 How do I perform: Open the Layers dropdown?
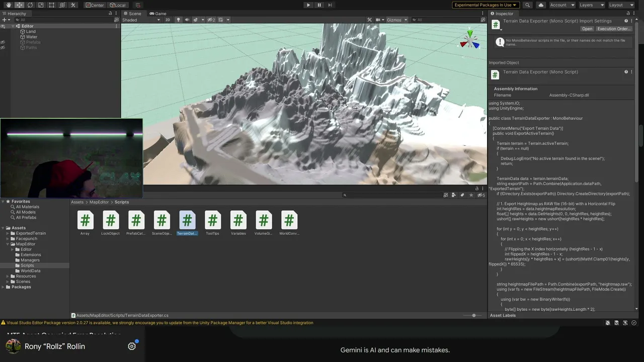(592, 5)
